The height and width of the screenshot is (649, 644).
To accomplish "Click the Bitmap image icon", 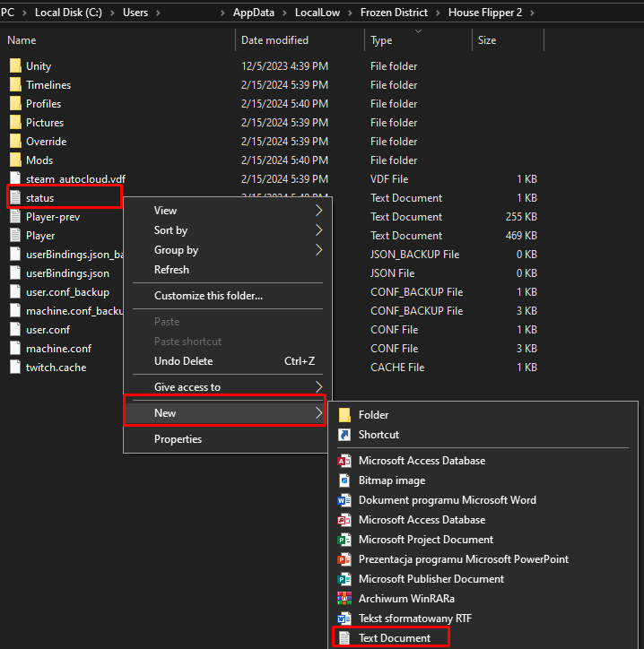I will (344, 480).
